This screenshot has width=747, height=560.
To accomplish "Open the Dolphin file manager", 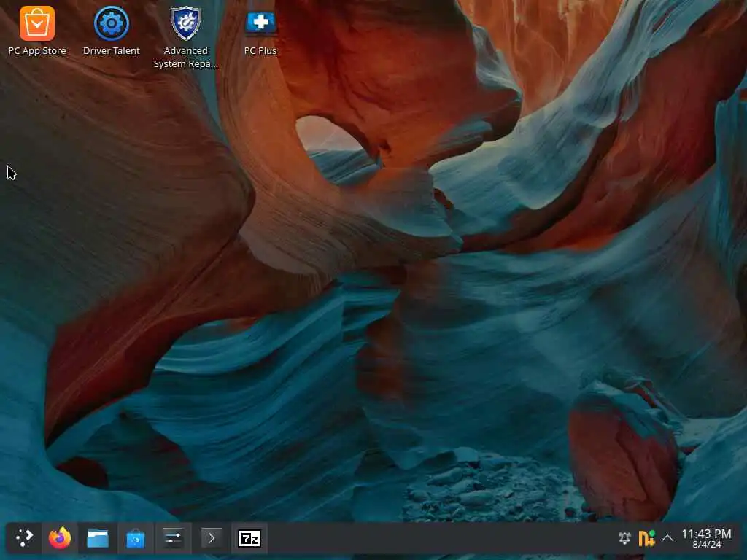I will [x=98, y=538].
